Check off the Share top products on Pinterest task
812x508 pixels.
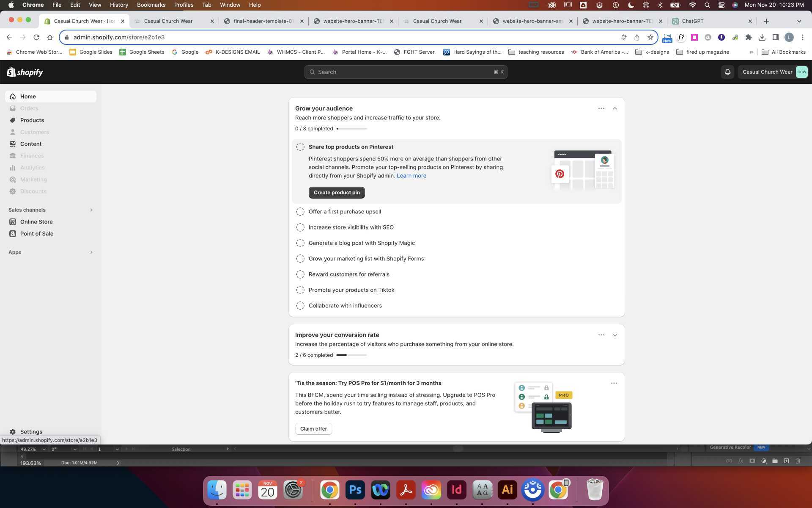point(300,147)
